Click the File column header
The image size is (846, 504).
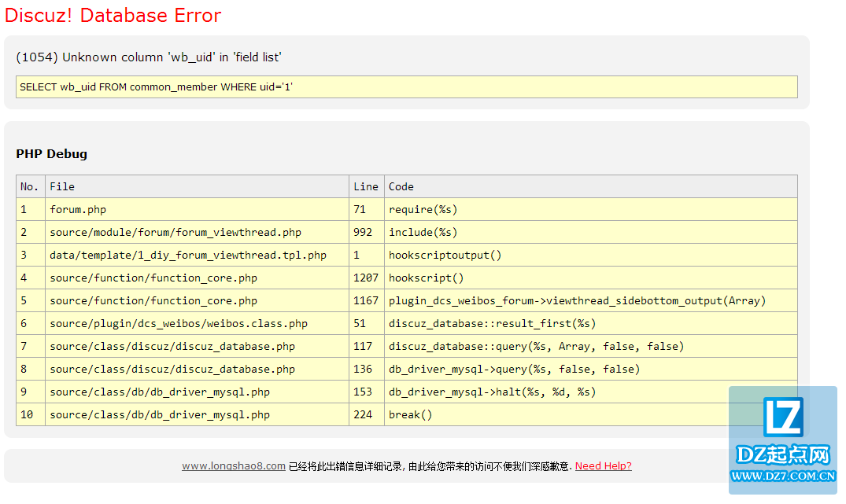coord(197,186)
